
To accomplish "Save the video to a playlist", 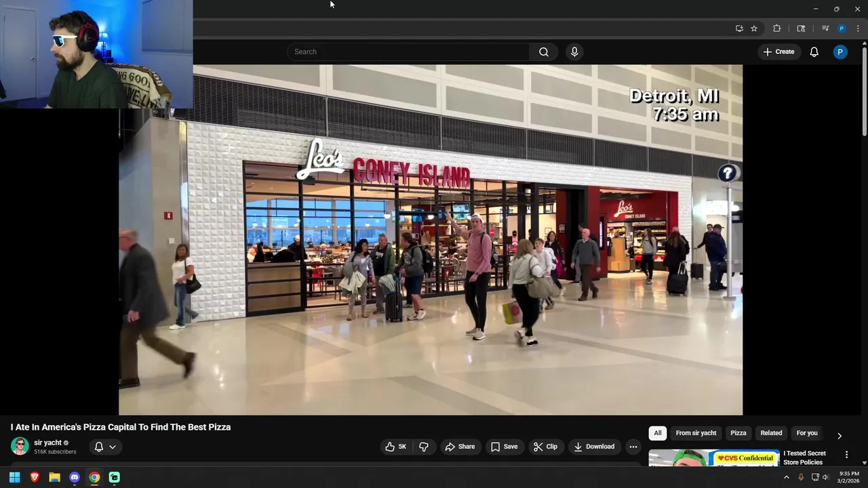I will pyautogui.click(x=504, y=447).
